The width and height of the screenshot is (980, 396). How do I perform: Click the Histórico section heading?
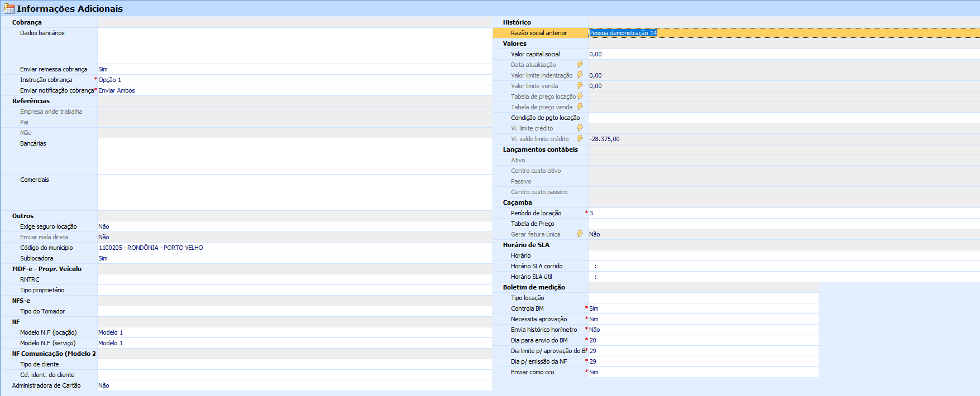(517, 22)
